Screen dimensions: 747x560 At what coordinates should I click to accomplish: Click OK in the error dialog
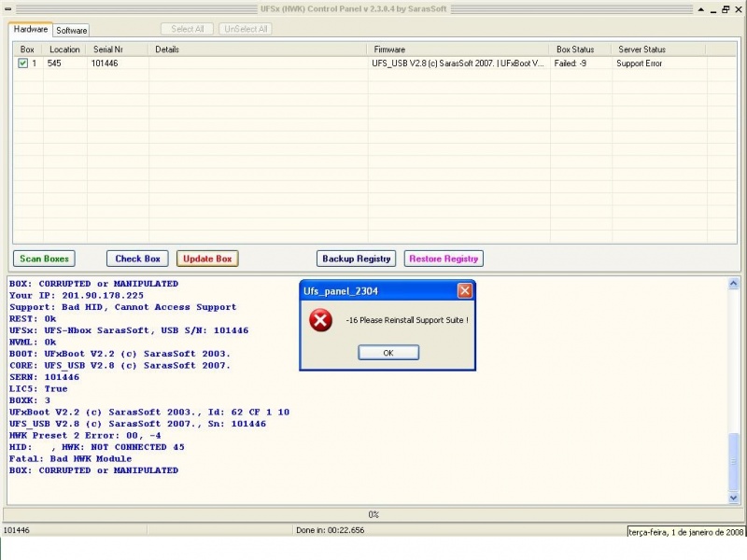(x=388, y=353)
